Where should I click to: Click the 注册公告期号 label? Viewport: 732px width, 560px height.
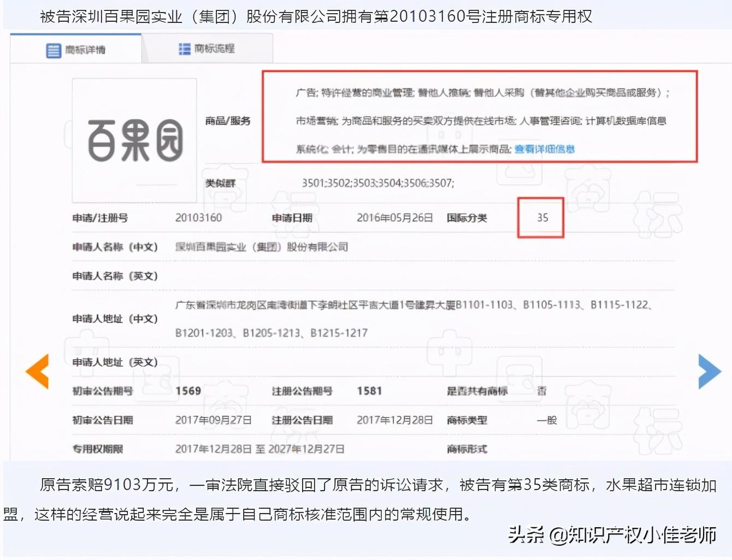click(x=302, y=391)
